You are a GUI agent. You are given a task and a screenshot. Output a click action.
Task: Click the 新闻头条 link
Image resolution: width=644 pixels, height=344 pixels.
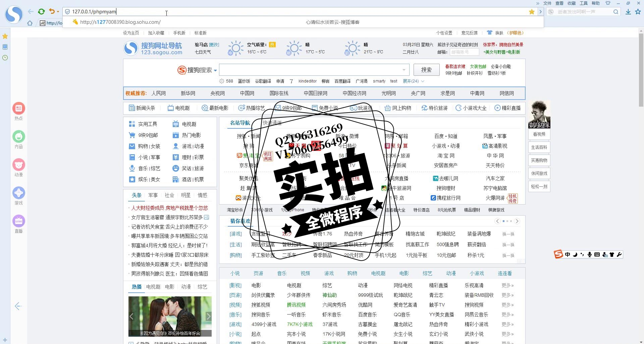tap(142, 108)
